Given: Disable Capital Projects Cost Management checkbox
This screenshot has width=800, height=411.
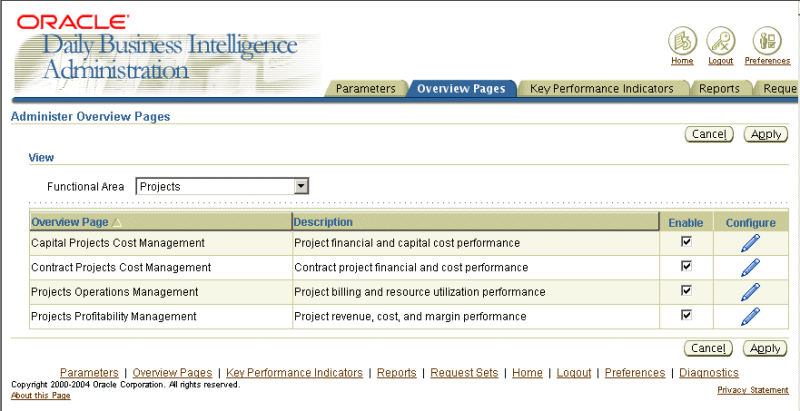Looking at the screenshot, I should coord(686,241).
